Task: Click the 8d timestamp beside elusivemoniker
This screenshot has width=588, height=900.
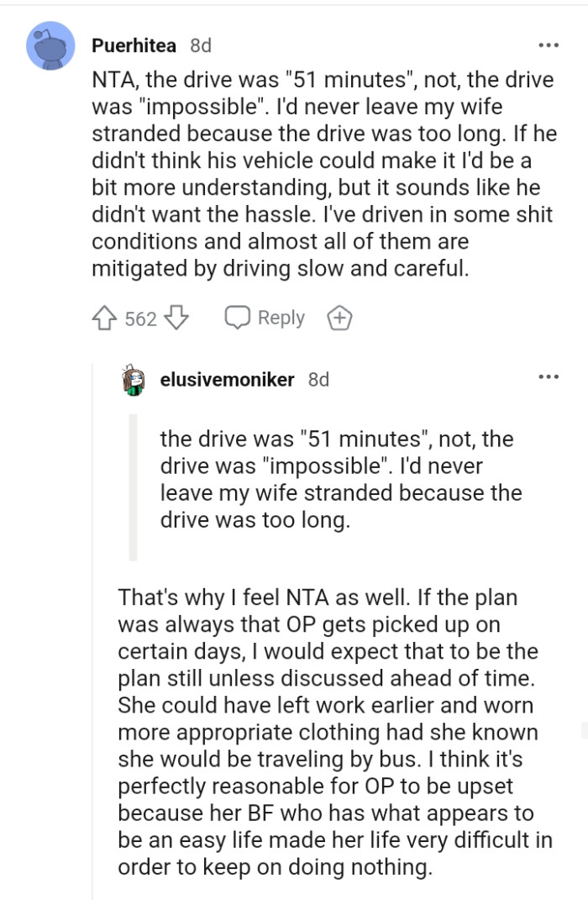Action: (x=319, y=380)
